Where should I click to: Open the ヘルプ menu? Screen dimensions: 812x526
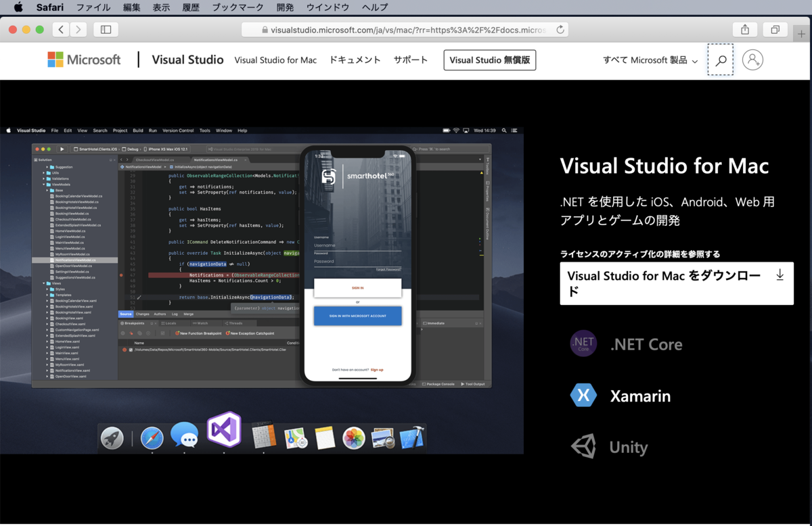(376, 7)
